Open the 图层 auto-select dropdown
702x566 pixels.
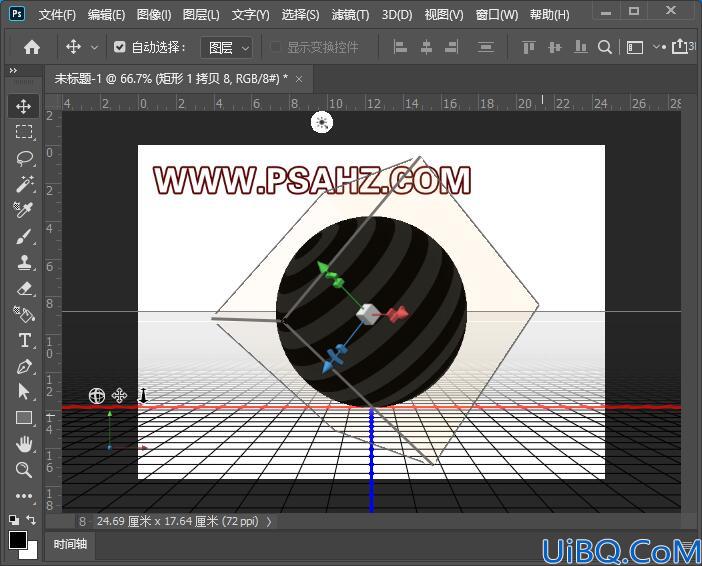pos(227,47)
